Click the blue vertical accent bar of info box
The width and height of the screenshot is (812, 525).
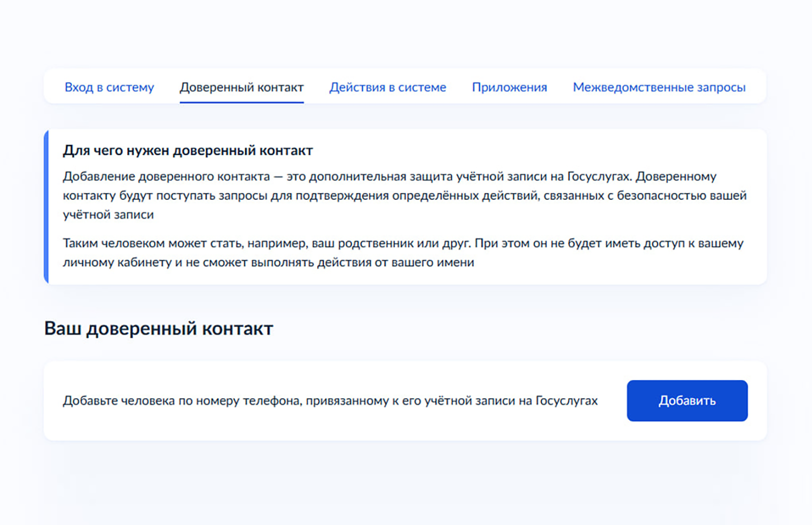click(46, 206)
